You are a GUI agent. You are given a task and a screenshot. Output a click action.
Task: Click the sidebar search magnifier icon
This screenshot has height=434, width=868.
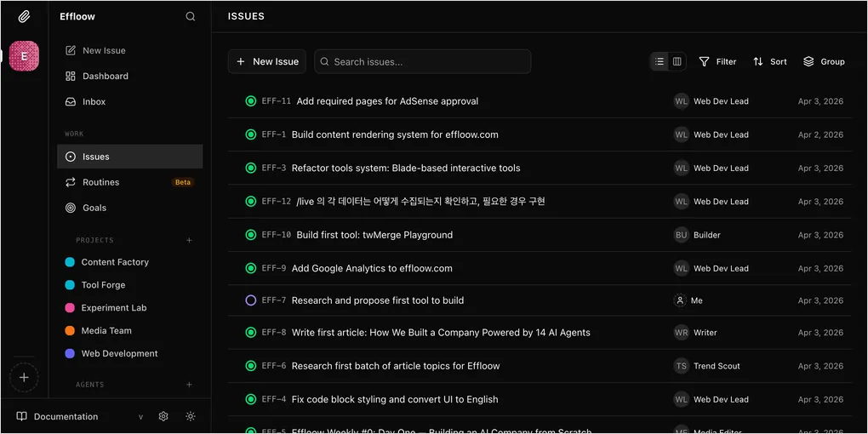191,17
